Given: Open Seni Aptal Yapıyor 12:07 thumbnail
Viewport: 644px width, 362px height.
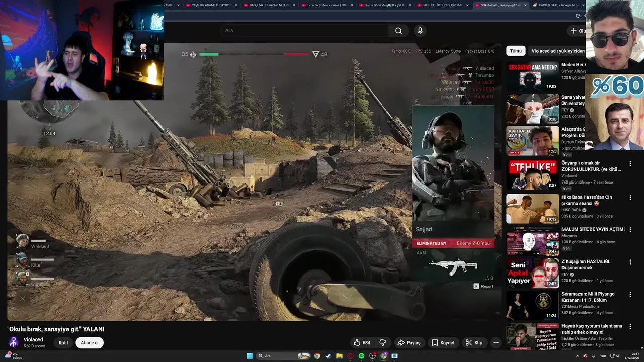Looking at the screenshot, I should tap(532, 273).
